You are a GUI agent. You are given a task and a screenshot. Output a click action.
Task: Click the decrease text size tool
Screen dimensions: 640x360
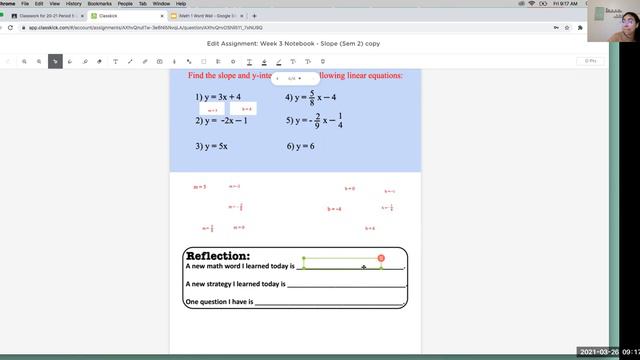(293, 62)
